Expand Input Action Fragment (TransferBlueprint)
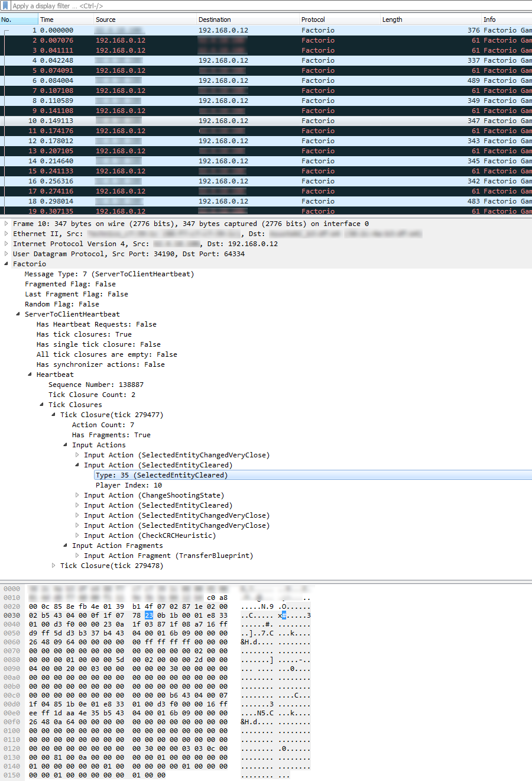The image size is (532, 781). [x=77, y=556]
